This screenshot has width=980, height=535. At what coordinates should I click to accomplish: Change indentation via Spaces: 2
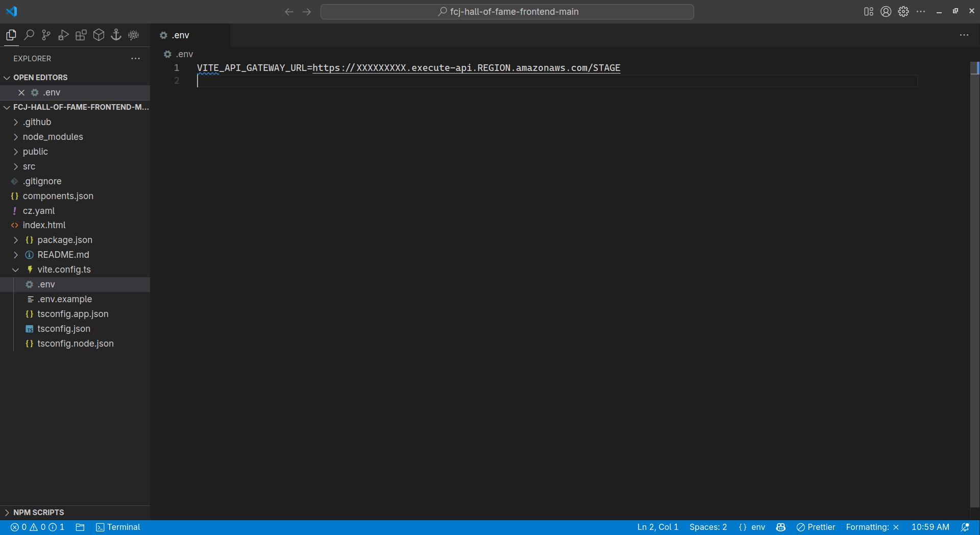[x=708, y=527]
